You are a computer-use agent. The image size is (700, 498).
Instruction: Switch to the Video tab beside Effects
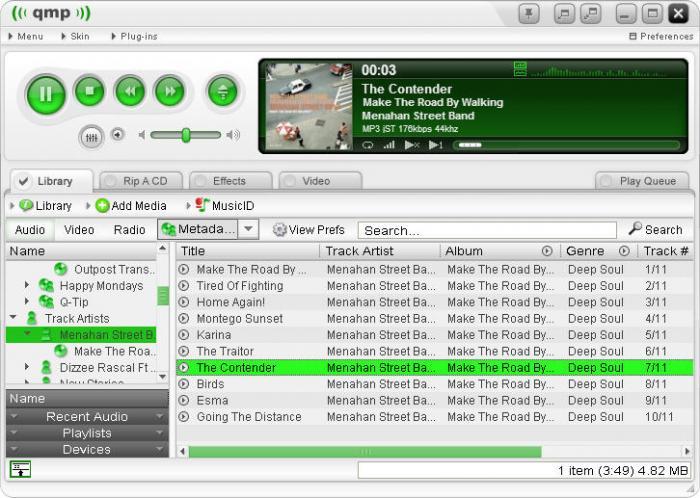tap(320, 181)
